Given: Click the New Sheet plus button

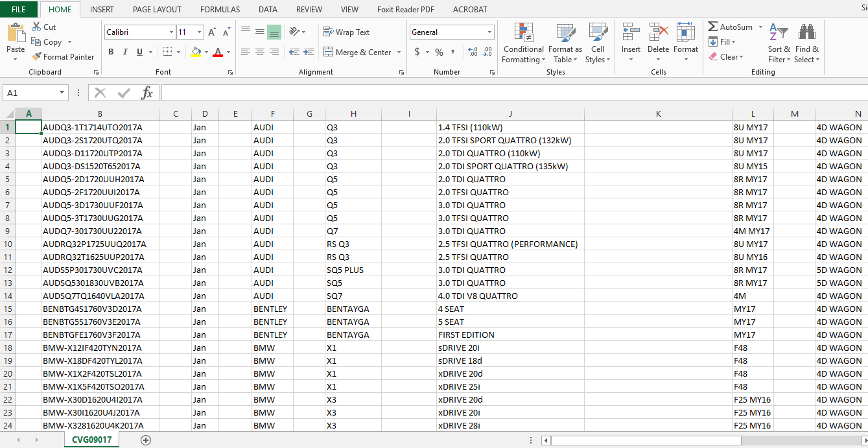Looking at the screenshot, I should [145, 440].
